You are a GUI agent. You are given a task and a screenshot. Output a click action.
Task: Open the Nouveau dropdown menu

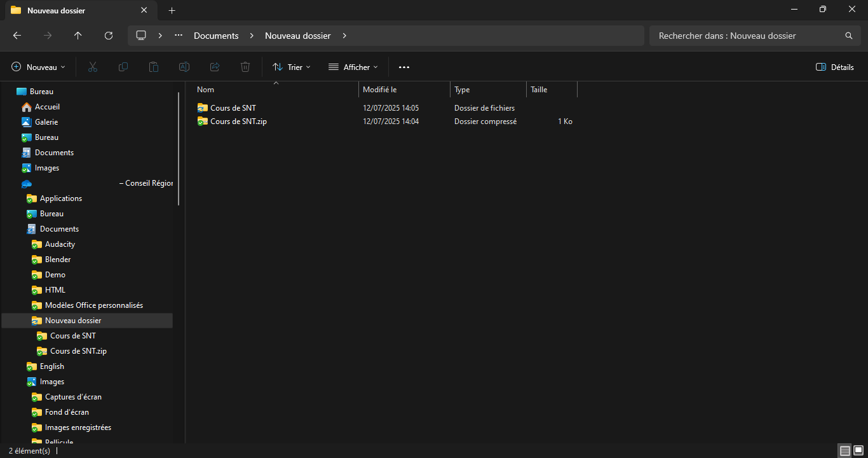38,67
